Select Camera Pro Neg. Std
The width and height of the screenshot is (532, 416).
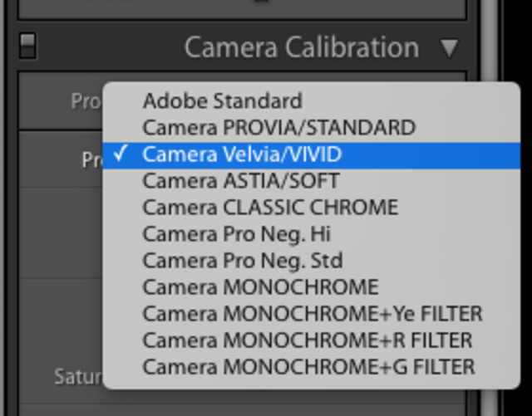point(243,261)
